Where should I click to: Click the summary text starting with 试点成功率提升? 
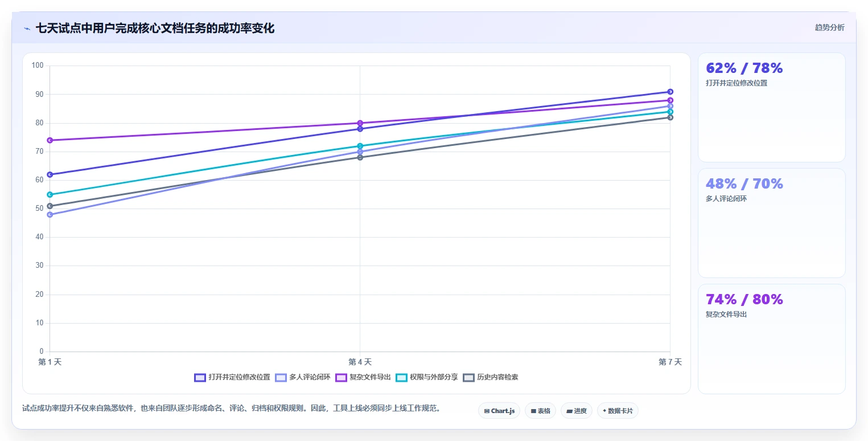232,409
